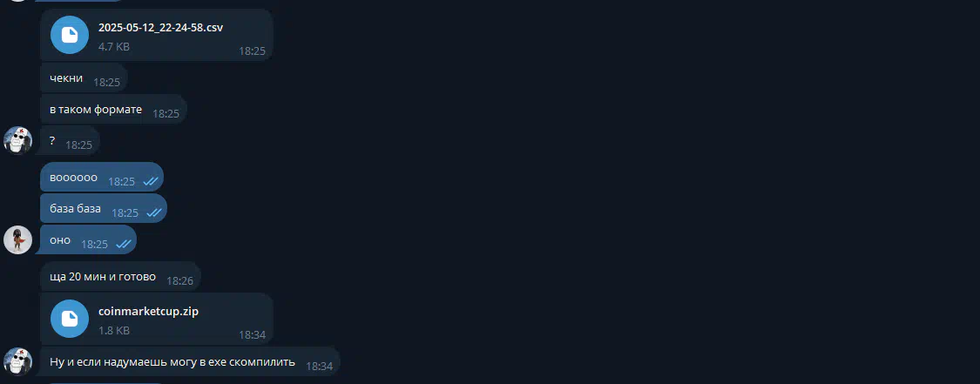This screenshot has width=980, height=384.
Task: Select the "в таком формате" message
Action: click(114, 110)
